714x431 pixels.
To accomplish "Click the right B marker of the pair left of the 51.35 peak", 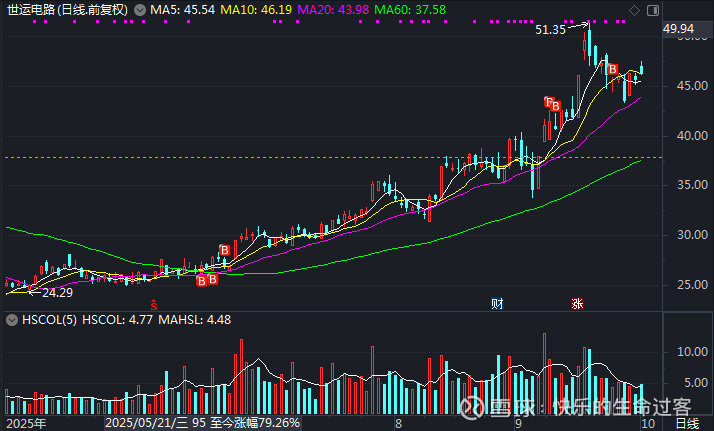I will pyautogui.click(x=556, y=106).
